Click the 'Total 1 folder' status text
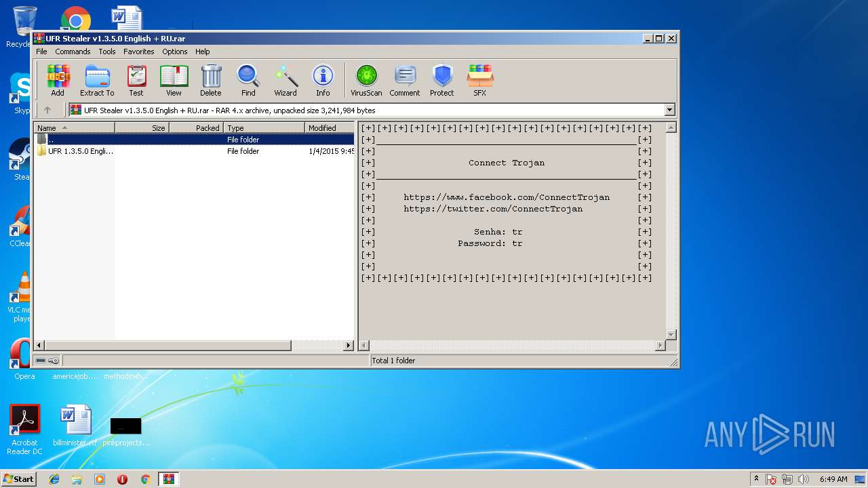This screenshot has height=488, width=868. tap(393, 361)
